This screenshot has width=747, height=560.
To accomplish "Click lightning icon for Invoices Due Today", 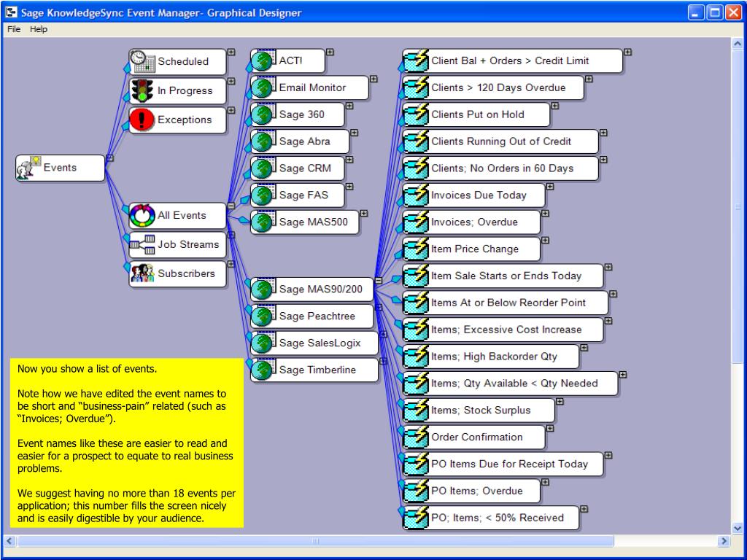I will tap(416, 195).
